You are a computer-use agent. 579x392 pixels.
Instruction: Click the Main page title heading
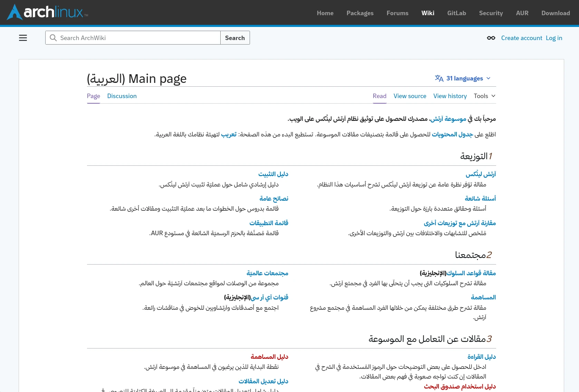[137, 79]
